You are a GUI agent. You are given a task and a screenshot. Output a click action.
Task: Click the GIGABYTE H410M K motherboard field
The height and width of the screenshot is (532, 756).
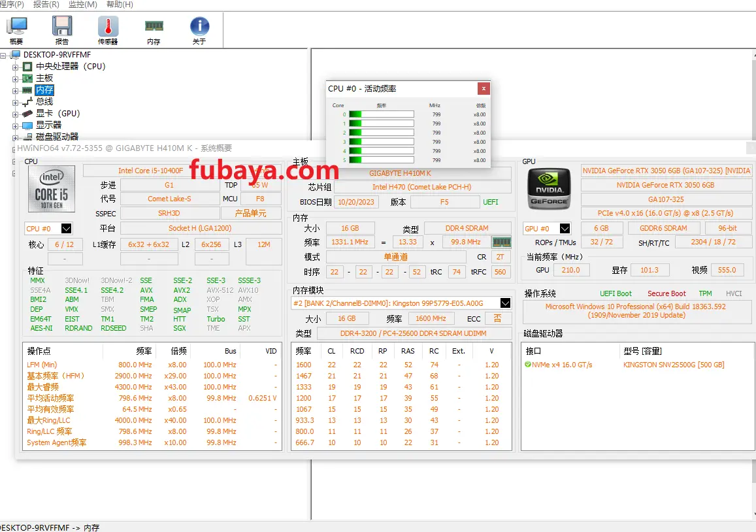(x=400, y=173)
